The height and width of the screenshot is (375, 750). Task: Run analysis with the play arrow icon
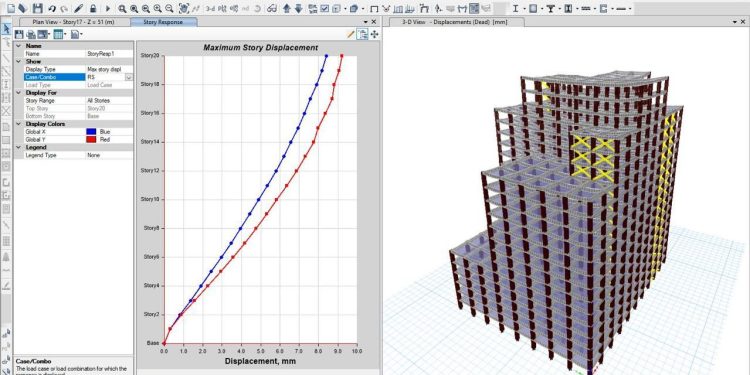108,9
